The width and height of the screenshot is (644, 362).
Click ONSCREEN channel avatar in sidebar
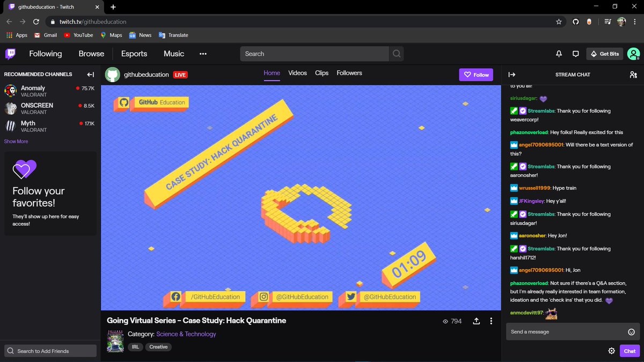click(x=11, y=108)
